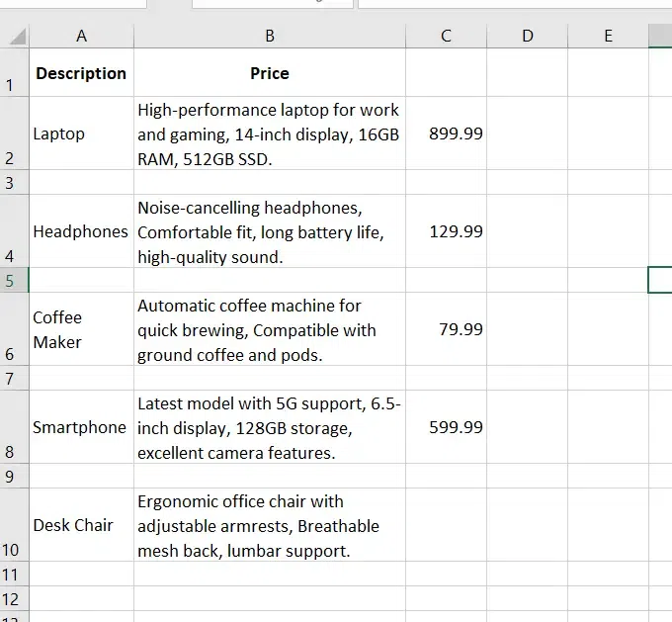Click empty cell D8 in Smartphone row

527,427
